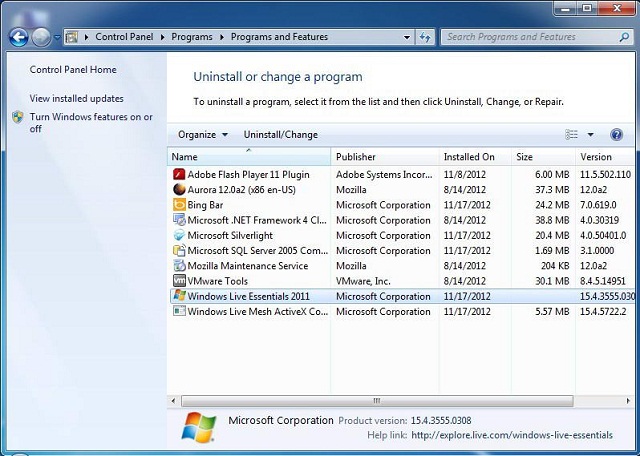Select Bing Bar program name
The width and height of the screenshot is (640, 456).
tap(205, 205)
